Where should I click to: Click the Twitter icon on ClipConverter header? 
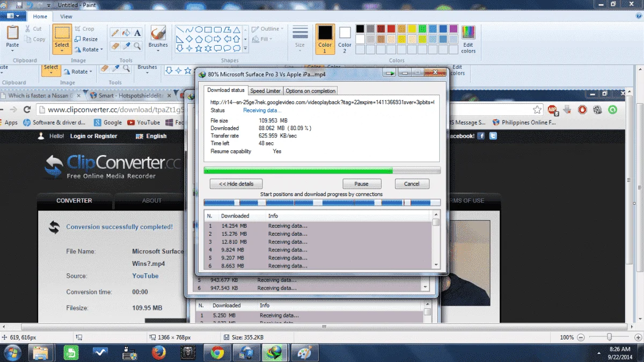tap(493, 136)
